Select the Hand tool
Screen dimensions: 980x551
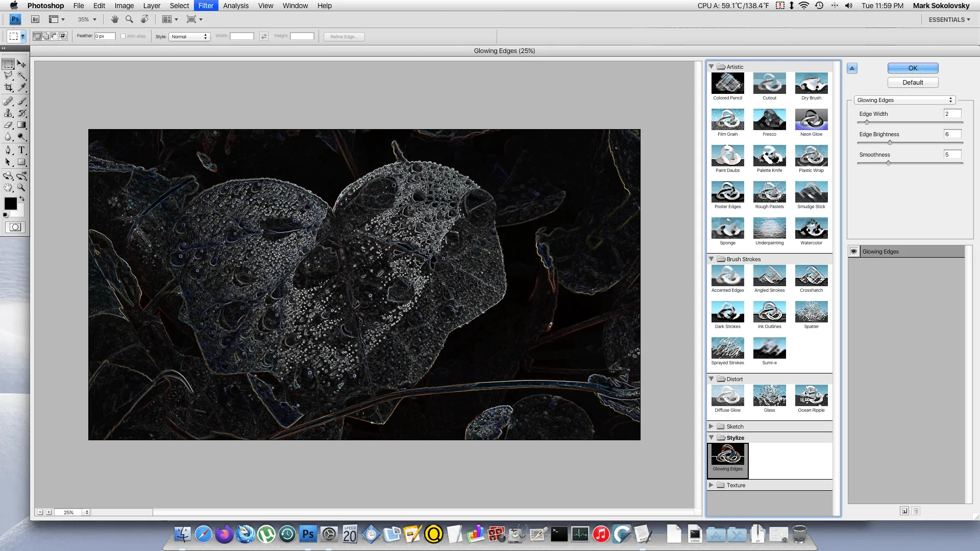[9, 188]
